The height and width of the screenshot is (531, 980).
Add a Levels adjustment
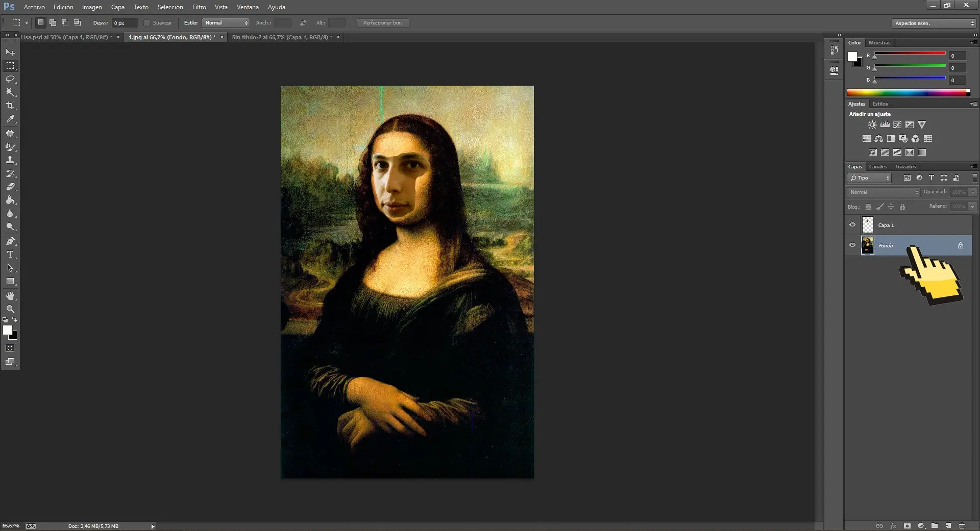[885, 125]
